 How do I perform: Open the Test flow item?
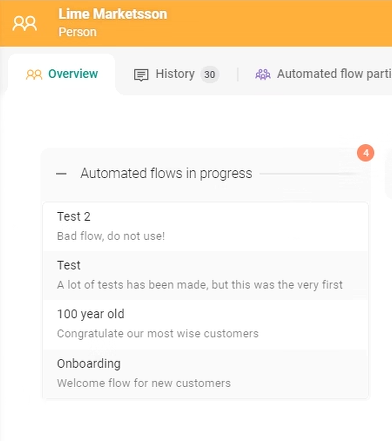(x=206, y=275)
